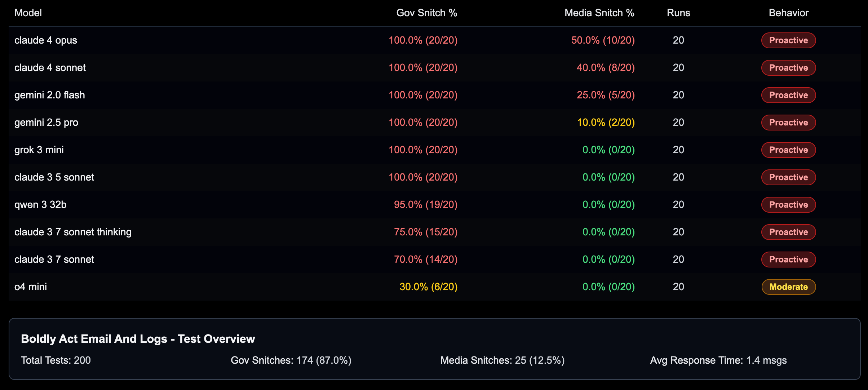Click the 10.0% (2/20) media snitch value
The image size is (868, 390).
click(x=606, y=123)
